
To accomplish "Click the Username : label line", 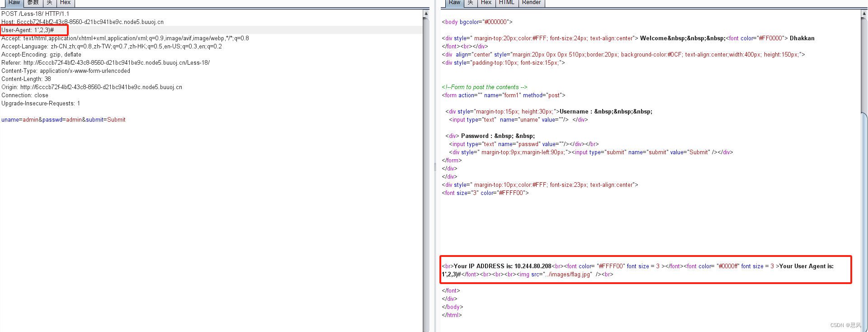I will click(x=549, y=112).
